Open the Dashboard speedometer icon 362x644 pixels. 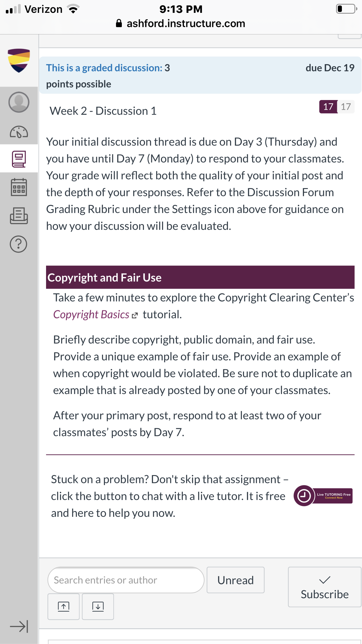[x=19, y=132]
